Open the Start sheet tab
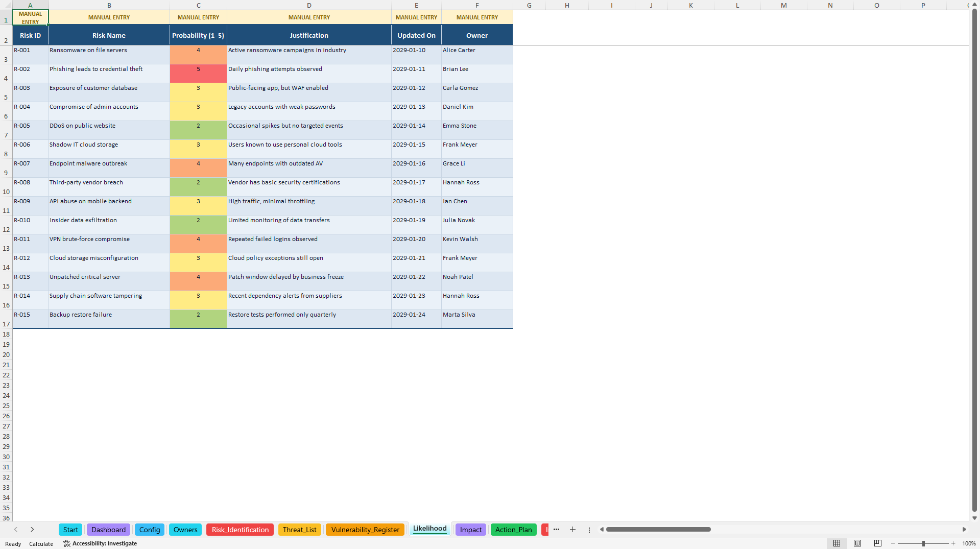This screenshot has width=980, height=549. click(70, 530)
